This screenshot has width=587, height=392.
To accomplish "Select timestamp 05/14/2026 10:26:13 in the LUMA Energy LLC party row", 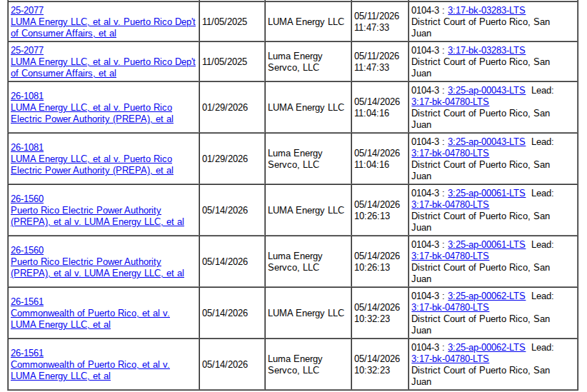I will (376, 210).
